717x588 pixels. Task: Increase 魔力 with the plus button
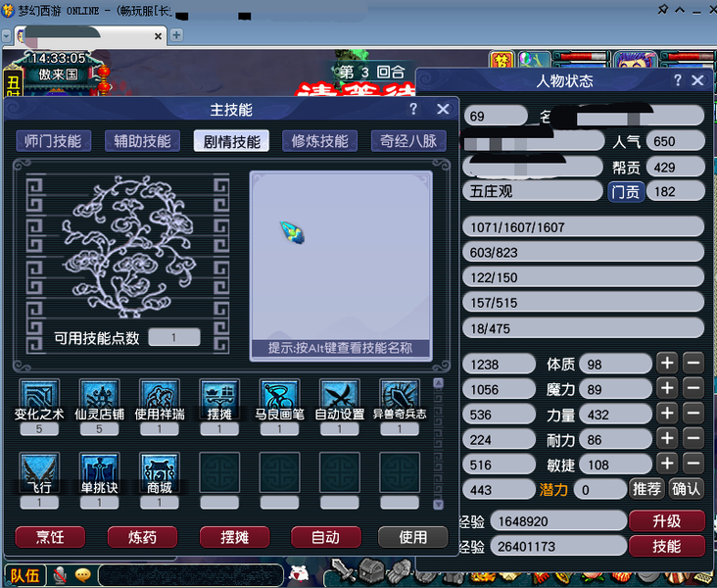tap(667, 388)
